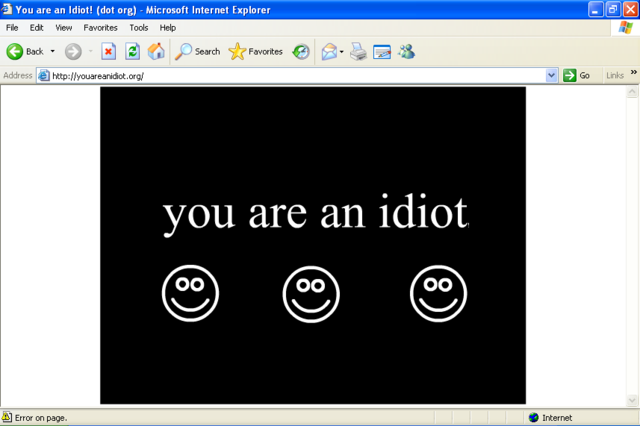Click the 'Error on page.' status text
This screenshot has width=640, height=426.
coord(41,418)
